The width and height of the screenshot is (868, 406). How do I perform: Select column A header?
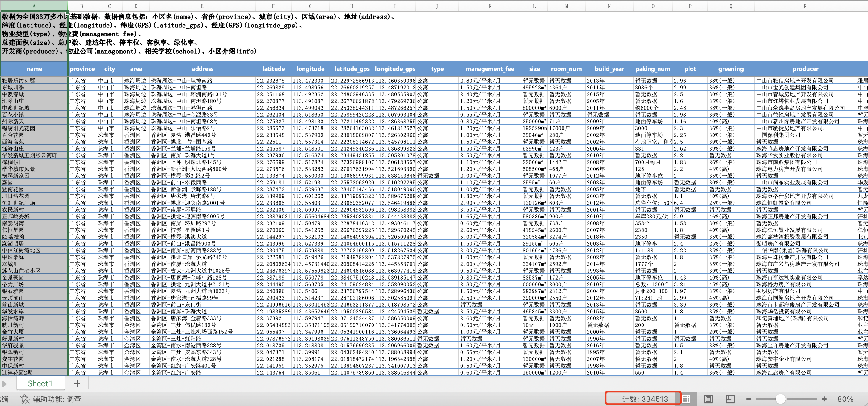[x=34, y=6]
